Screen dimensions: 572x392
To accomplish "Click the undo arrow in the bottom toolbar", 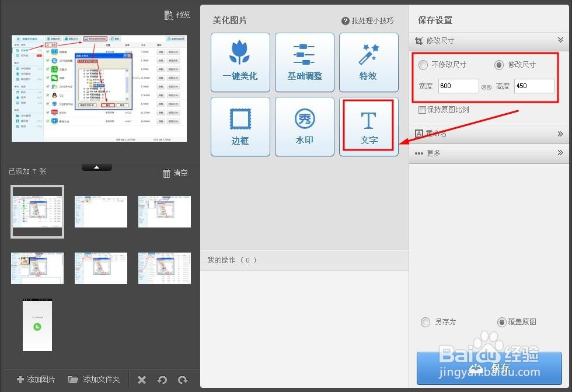I will pos(162,379).
